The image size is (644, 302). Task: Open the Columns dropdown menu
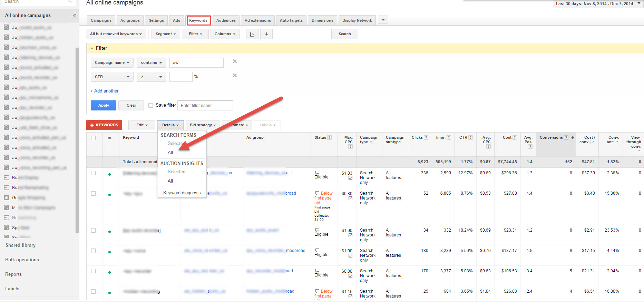[225, 34]
